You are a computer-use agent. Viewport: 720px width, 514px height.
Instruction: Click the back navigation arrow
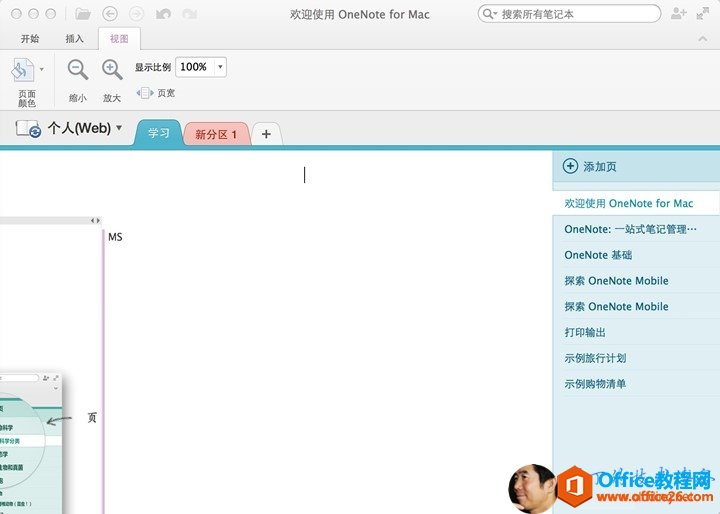[110, 14]
